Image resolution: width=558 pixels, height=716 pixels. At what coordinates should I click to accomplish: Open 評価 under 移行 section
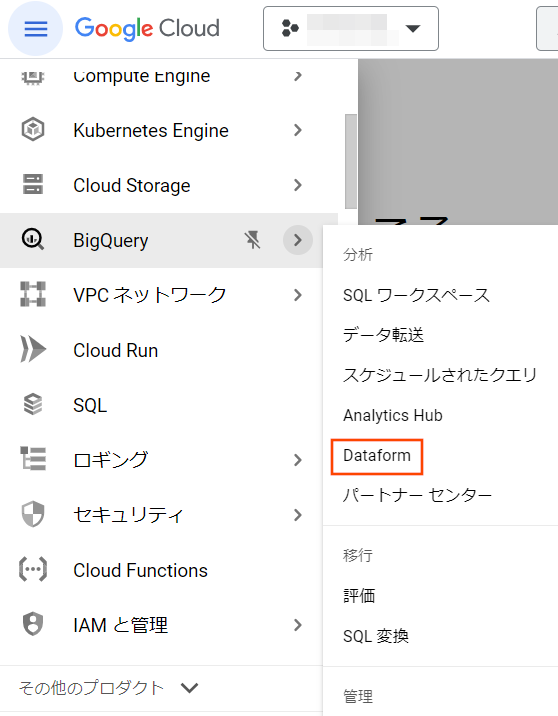(x=359, y=595)
